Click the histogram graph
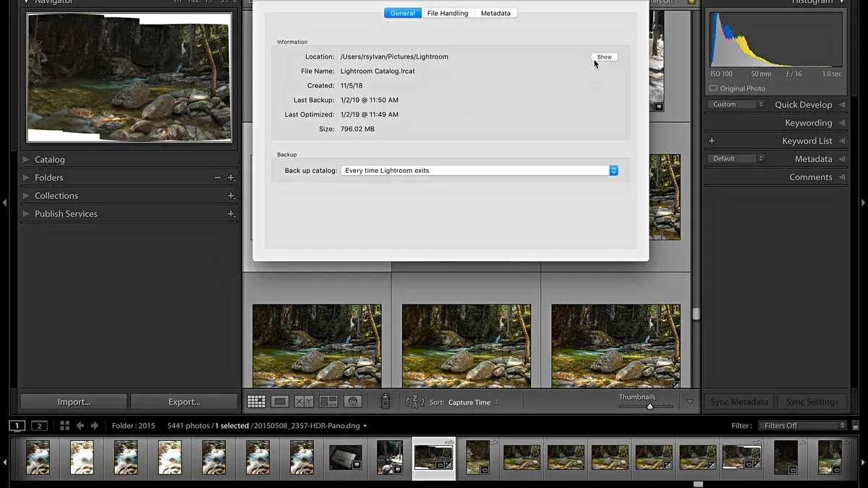Screen dimensions: 868x488 pyautogui.click(x=775, y=40)
